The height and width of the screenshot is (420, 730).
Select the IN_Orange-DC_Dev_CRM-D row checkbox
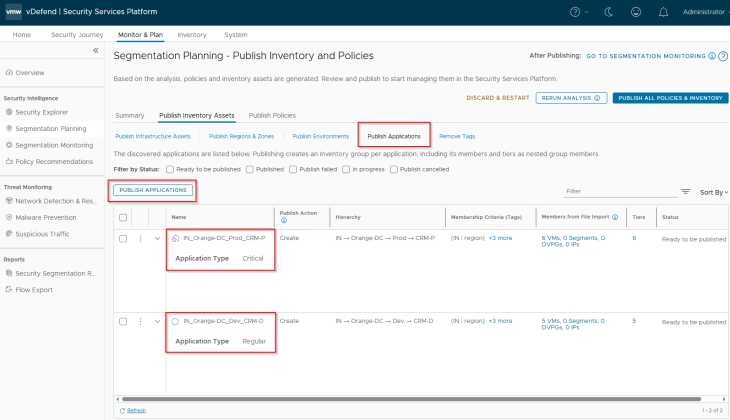123,321
